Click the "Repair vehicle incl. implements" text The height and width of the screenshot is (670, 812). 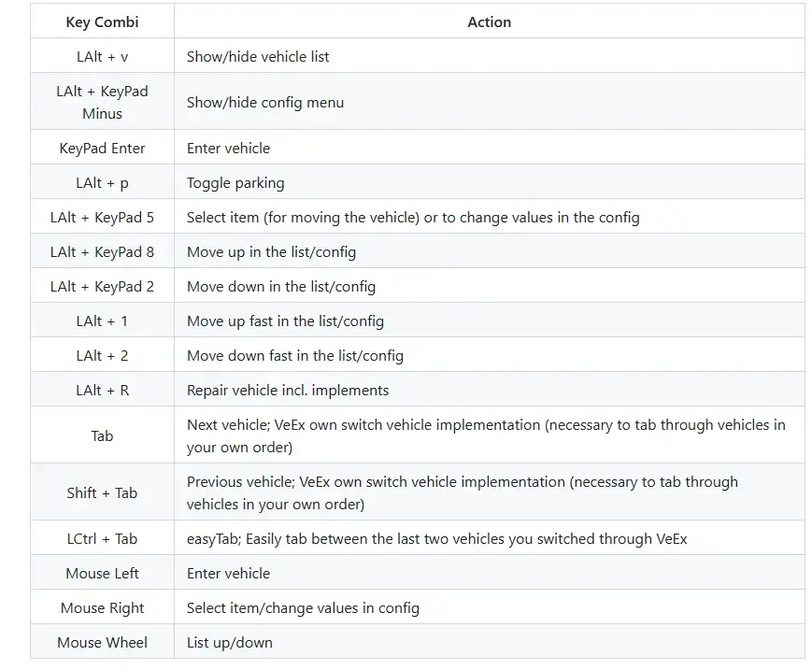[x=288, y=391]
